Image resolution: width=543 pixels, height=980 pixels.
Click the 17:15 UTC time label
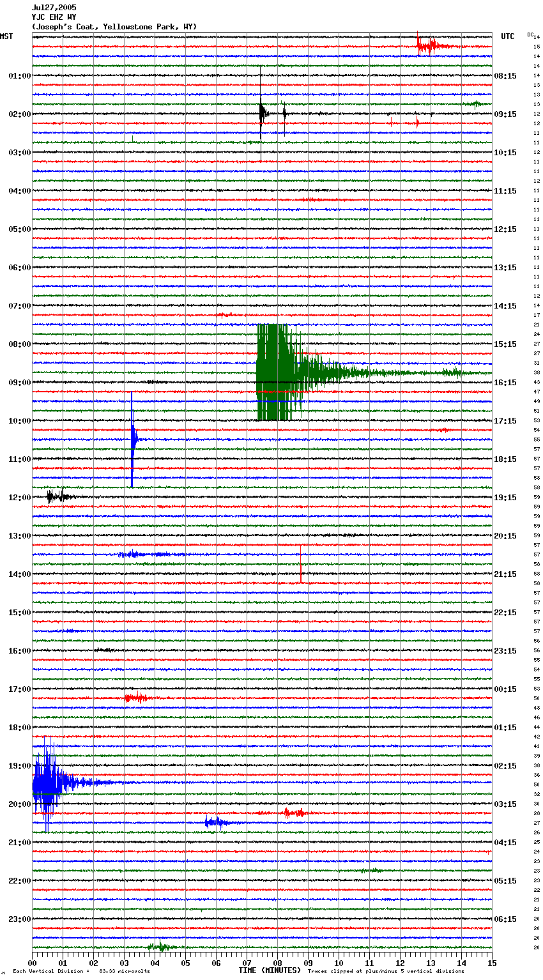pos(505,421)
